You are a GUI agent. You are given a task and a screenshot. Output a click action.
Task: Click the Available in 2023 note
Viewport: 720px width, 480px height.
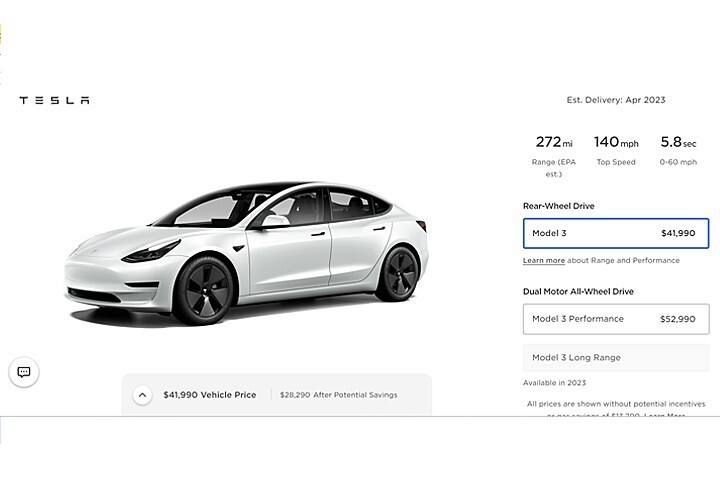[x=554, y=383]
